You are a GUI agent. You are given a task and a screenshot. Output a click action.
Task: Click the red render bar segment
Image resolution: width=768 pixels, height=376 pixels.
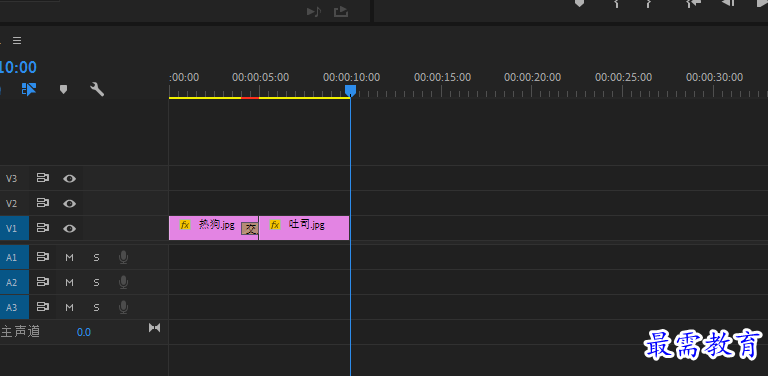[250, 98]
